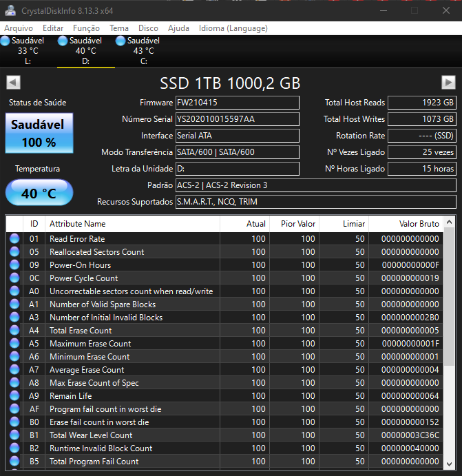The height and width of the screenshot is (476, 462).
Task: Click raw value 00000003C36C of Total Wear Level
Action: [410, 435]
